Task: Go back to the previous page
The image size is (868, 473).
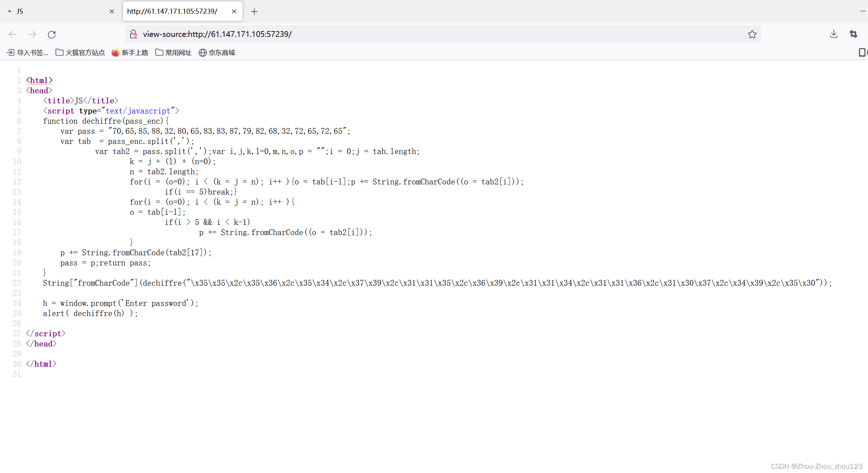Action: 13,34
